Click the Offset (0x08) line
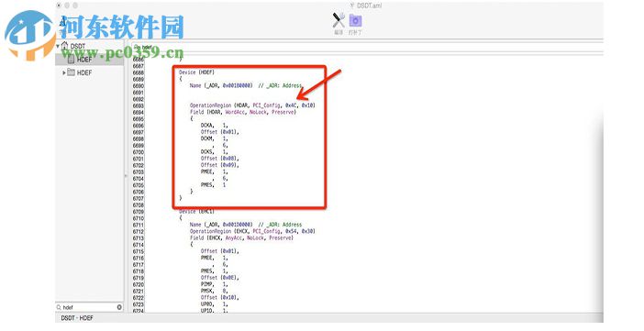Viewport: 644px width, 331px height. (220, 158)
